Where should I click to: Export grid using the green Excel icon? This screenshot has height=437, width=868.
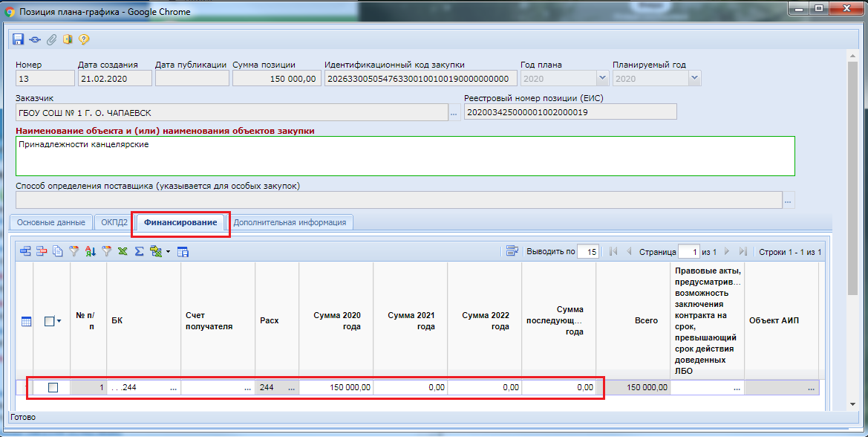(x=123, y=251)
